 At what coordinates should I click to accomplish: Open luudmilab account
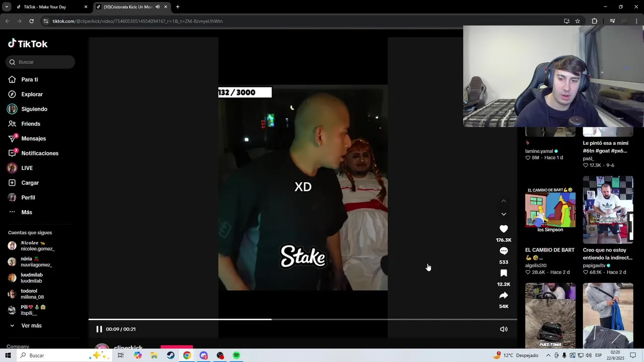pyautogui.click(x=25, y=278)
